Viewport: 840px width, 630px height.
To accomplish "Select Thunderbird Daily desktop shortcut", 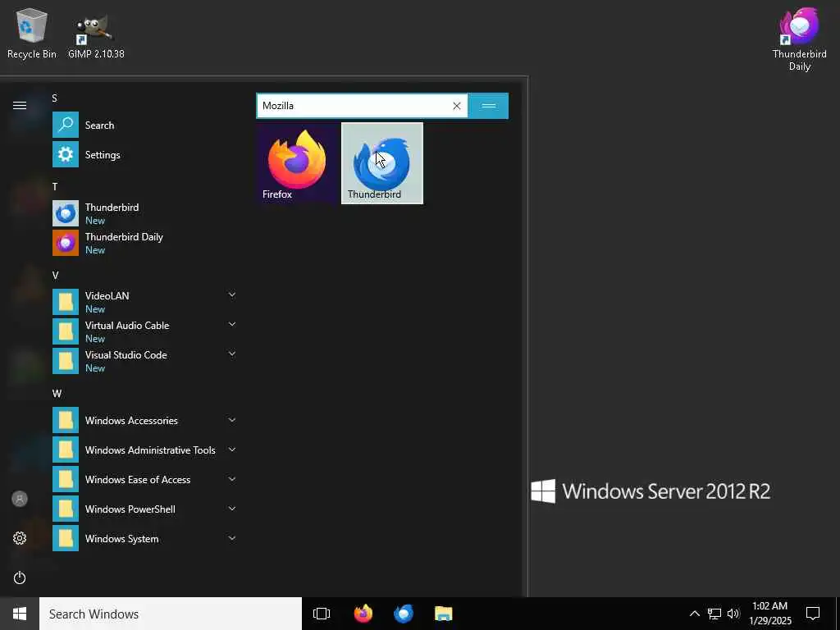I will (x=799, y=40).
